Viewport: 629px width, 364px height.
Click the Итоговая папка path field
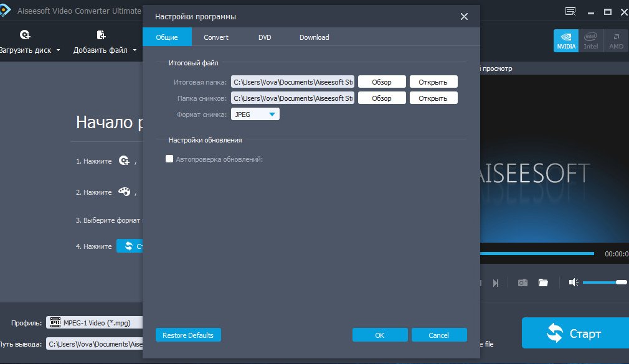[x=293, y=82]
